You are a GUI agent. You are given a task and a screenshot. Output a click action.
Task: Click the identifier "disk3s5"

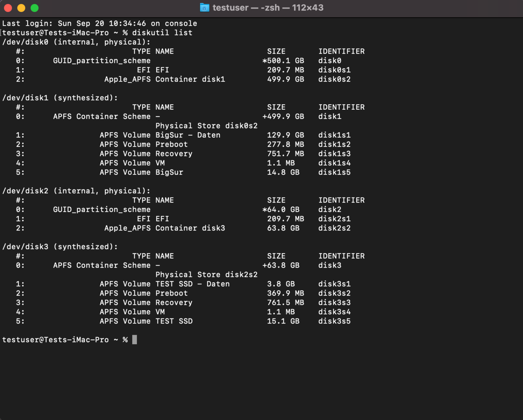[x=334, y=322]
